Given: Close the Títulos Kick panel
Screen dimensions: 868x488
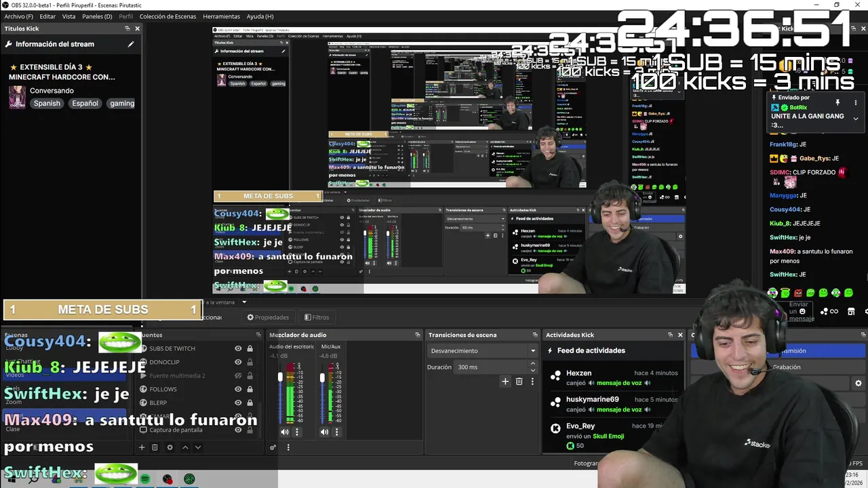Looking at the screenshot, I should tap(137, 28).
